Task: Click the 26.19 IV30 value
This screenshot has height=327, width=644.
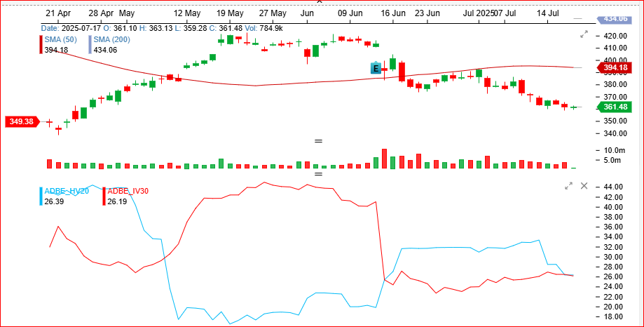Action: 116,202
